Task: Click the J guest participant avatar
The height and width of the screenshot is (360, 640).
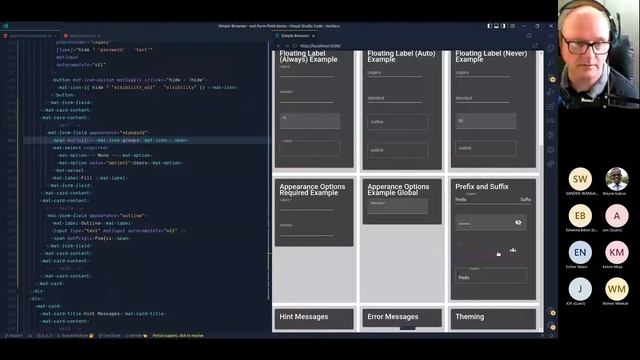Action: click(x=580, y=289)
